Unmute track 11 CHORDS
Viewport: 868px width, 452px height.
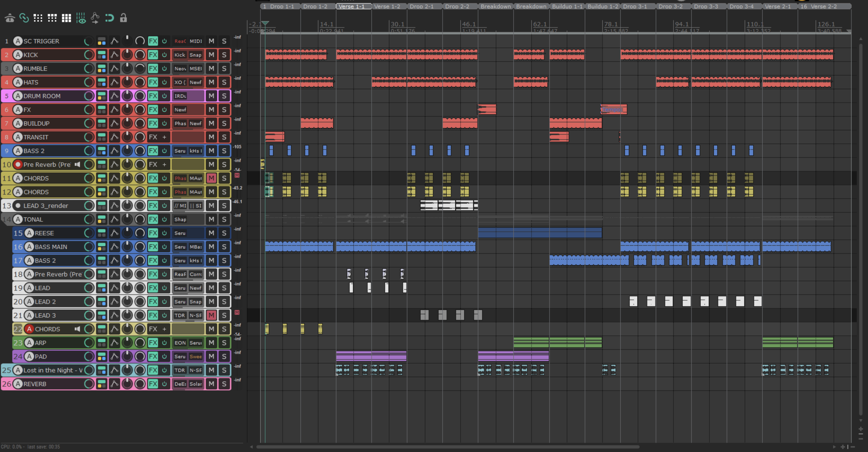(x=211, y=178)
